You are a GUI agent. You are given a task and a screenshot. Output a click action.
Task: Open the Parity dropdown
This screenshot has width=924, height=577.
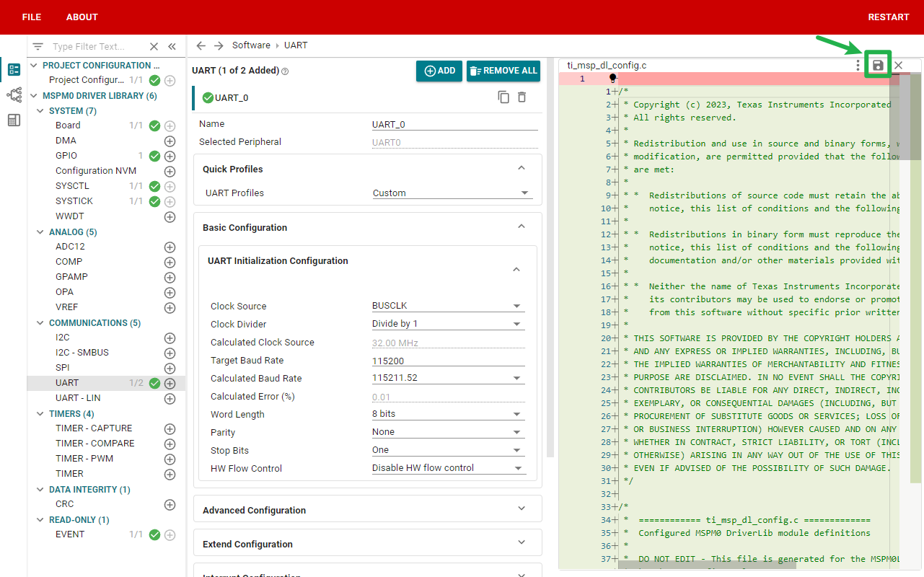(x=448, y=432)
